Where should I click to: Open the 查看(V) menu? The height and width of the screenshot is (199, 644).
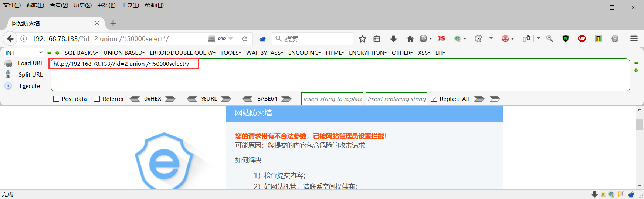pos(59,5)
